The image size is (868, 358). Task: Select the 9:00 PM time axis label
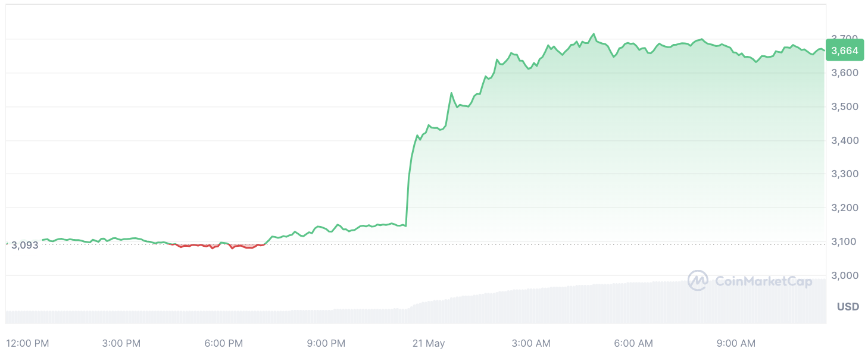click(x=326, y=344)
